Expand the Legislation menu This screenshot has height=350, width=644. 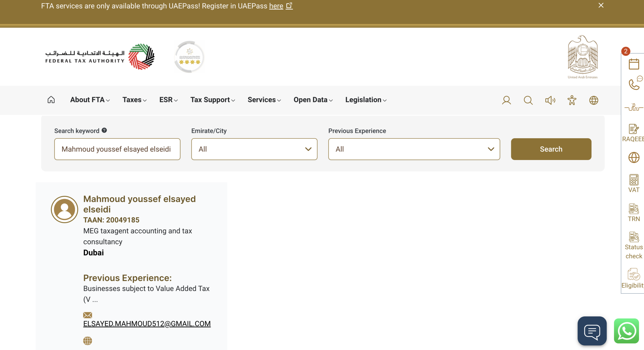click(366, 100)
